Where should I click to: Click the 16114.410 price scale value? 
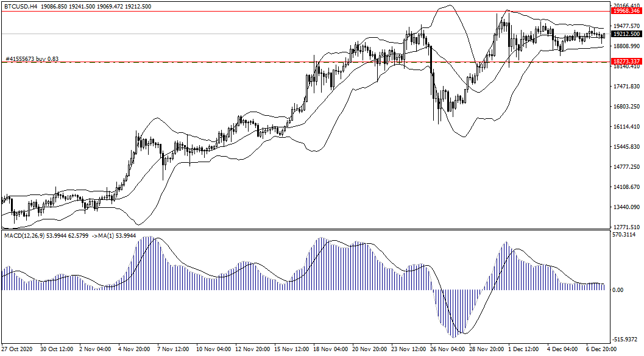pos(626,127)
